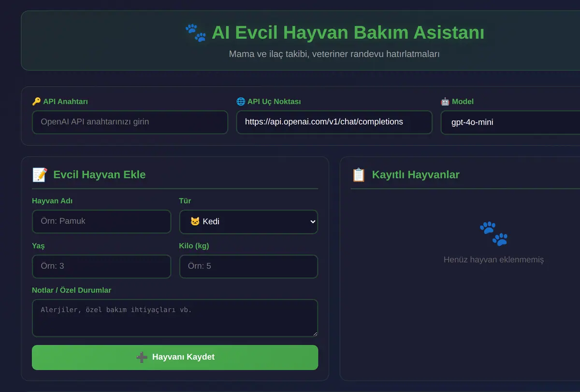Open the Tür dropdown showing Kedi
The height and width of the screenshot is (392, 580).
248,221
